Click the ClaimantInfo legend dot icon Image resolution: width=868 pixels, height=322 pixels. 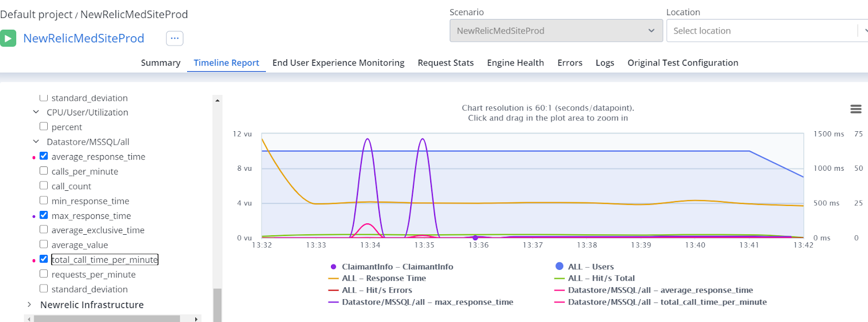click(333, 267)
